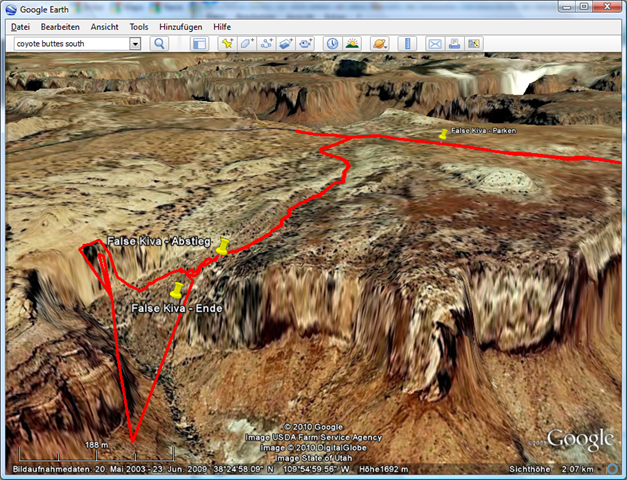The image size is (627, 480).
Task: Add a placemark with the pushpin icon
Action: [x=227, y=44]
